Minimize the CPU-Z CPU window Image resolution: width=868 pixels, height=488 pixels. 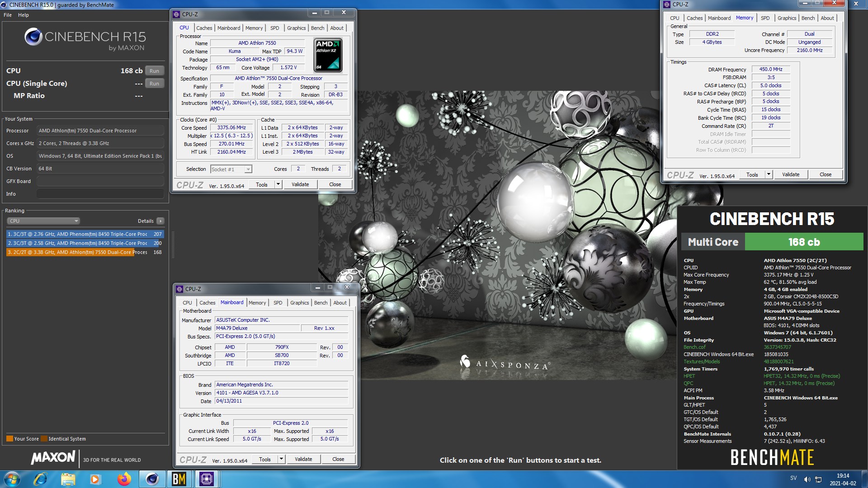(314, 13)
